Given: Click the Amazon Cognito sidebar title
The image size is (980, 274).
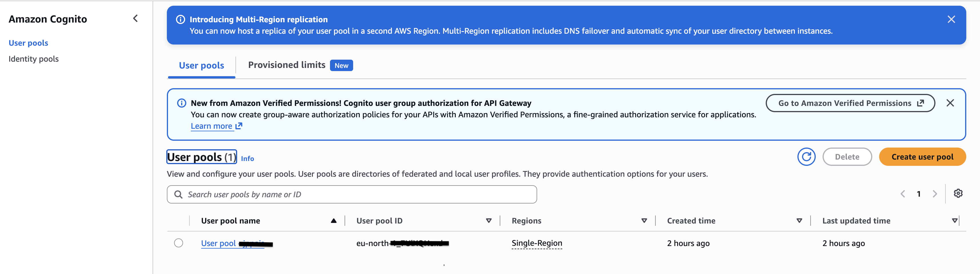Looking at the screenshot, I should pos(48,19).
